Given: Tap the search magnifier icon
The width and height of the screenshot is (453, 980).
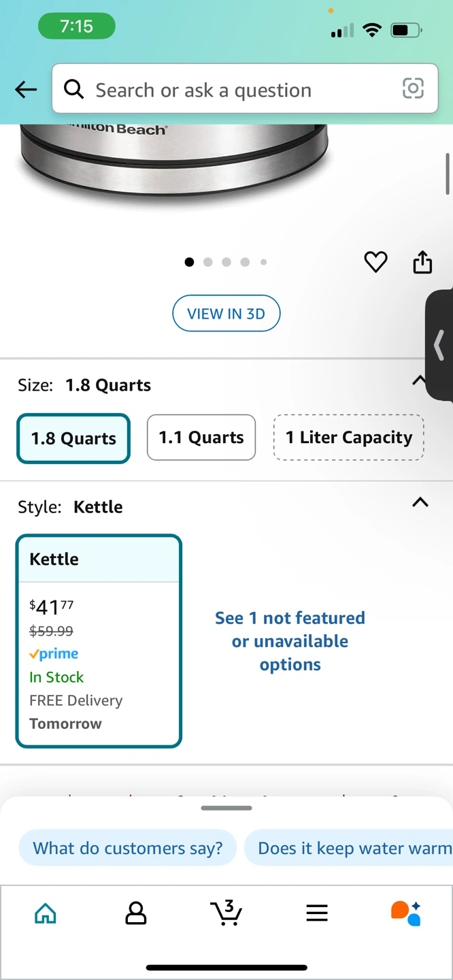Looking at the screenshot, I should click(73, 88).
